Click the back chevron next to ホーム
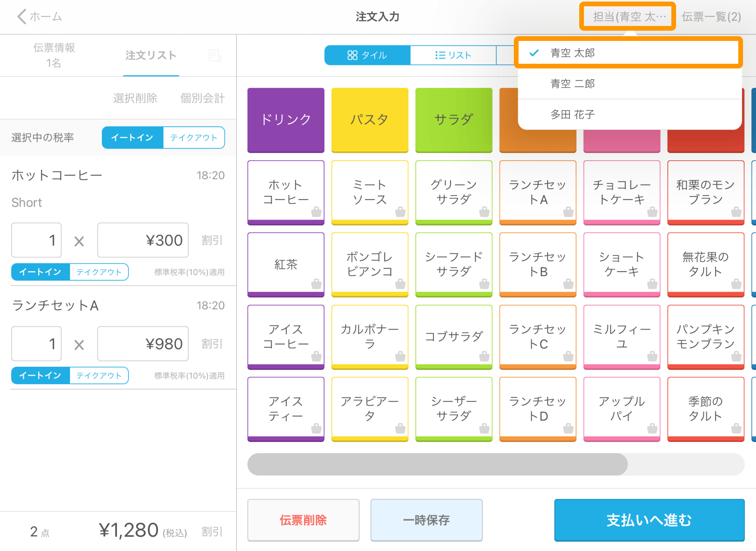Image resolution: width=756 pixels, height=551 pixels. [22, 17]
